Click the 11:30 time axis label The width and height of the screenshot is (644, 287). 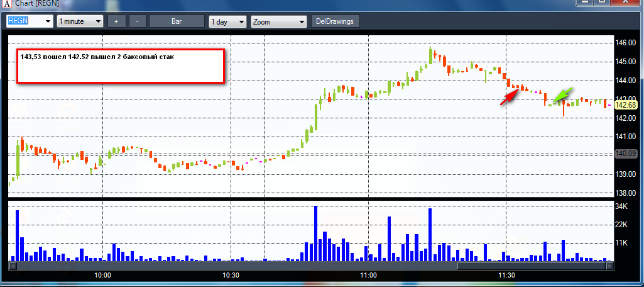[x=506, y=275]
